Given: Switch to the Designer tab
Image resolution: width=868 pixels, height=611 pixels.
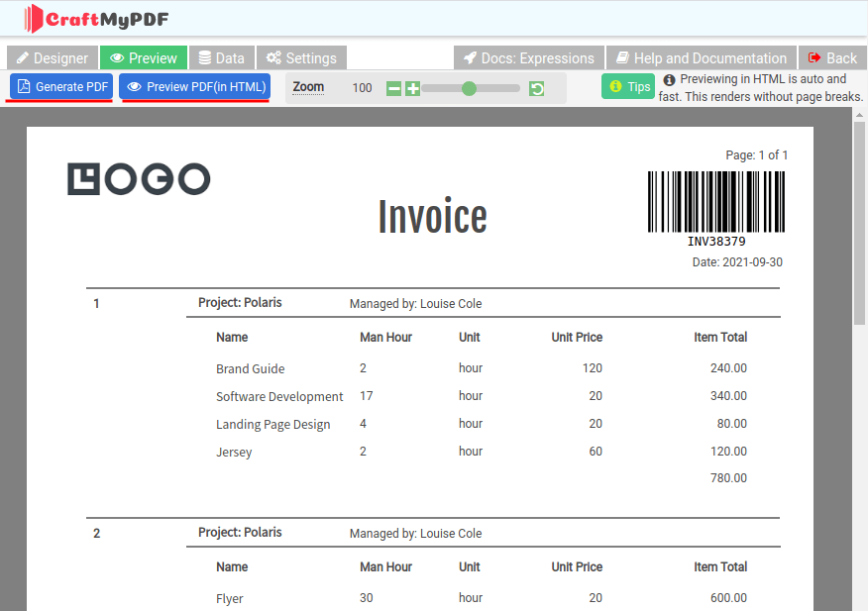Looking at the screenshot, I should pos(52,57).
